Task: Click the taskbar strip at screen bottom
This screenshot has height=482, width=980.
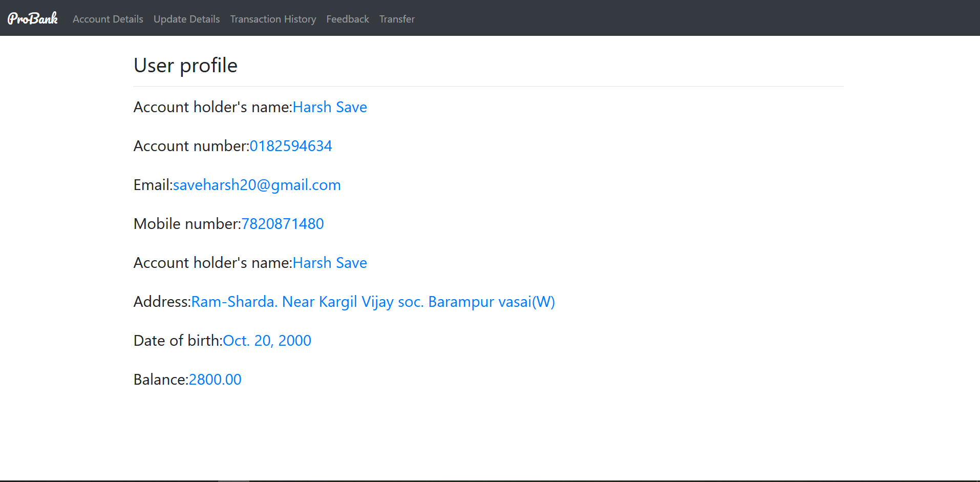Action: click(490, 479)
